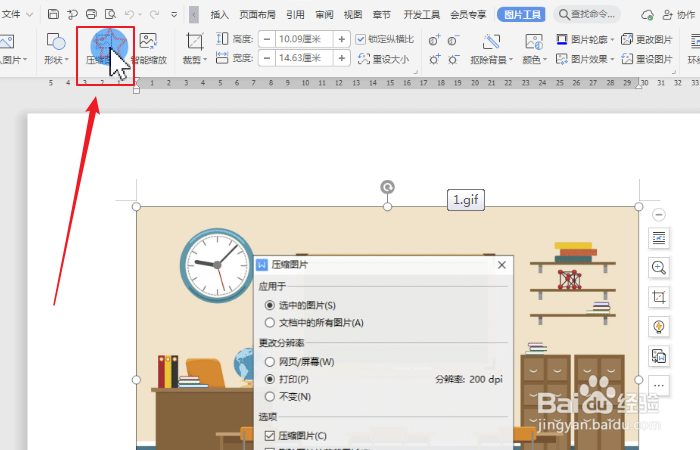This screenshot has height=450, width=700.
Task: Select the 网页/屏幕(W) resolution option
Action: (270, 361)
